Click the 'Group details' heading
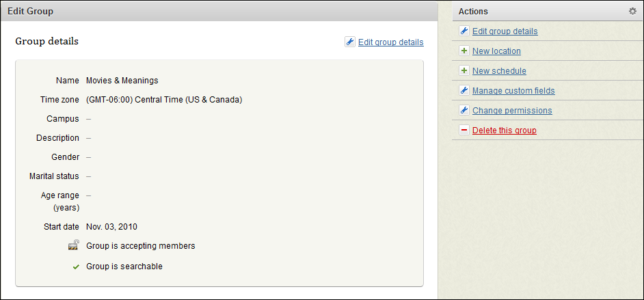Screen dimensions: 644x300 [x=46, y=42]
